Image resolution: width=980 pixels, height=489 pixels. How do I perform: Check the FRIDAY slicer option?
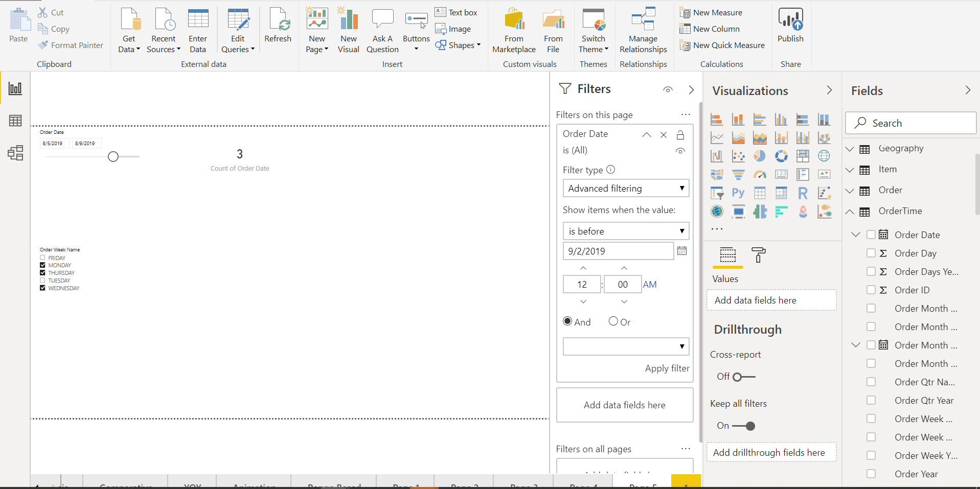click(x=42, y=258)
